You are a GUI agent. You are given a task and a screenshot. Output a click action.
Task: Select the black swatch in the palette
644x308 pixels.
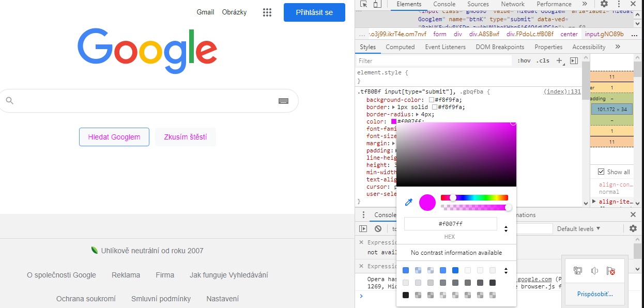click(x=406, y=295)
